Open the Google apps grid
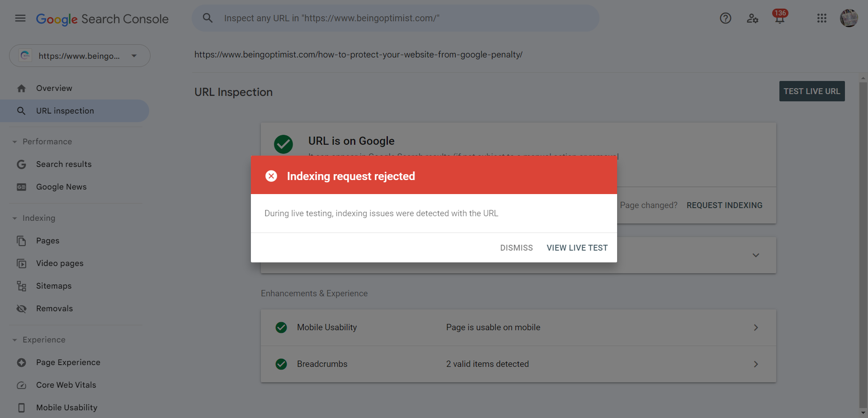 (x=822, y=18)
